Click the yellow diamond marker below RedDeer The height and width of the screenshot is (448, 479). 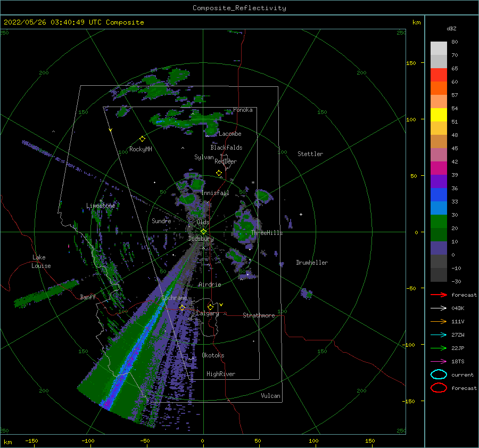coord(219,173)
